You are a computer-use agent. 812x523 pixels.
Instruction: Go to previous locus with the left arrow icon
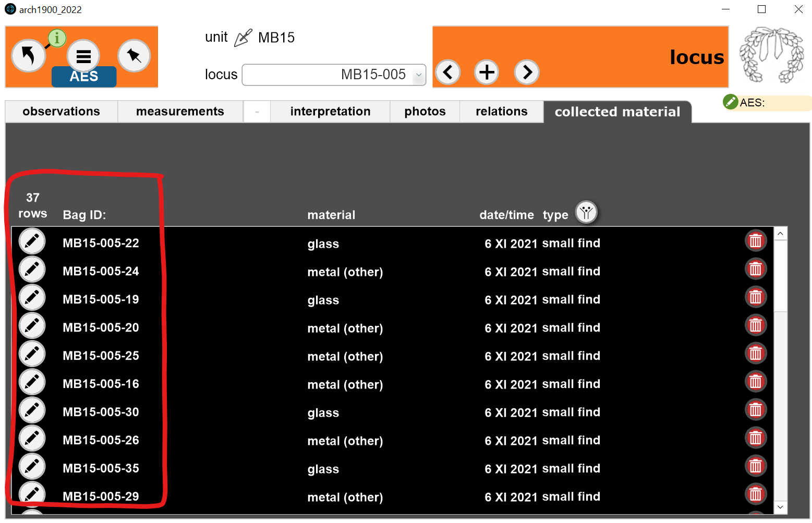tap(448, 72)
